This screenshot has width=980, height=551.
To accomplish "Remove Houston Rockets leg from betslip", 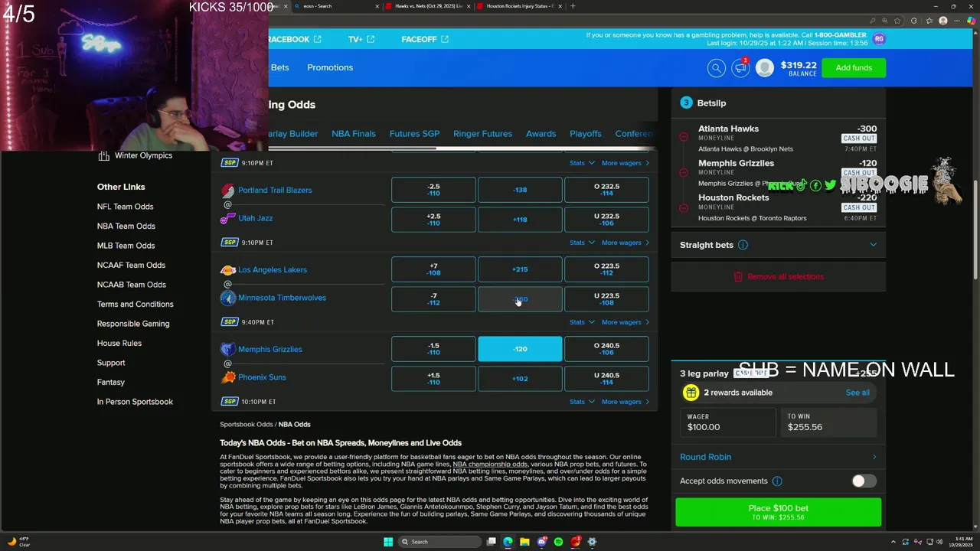I will (x=684, y=207).
